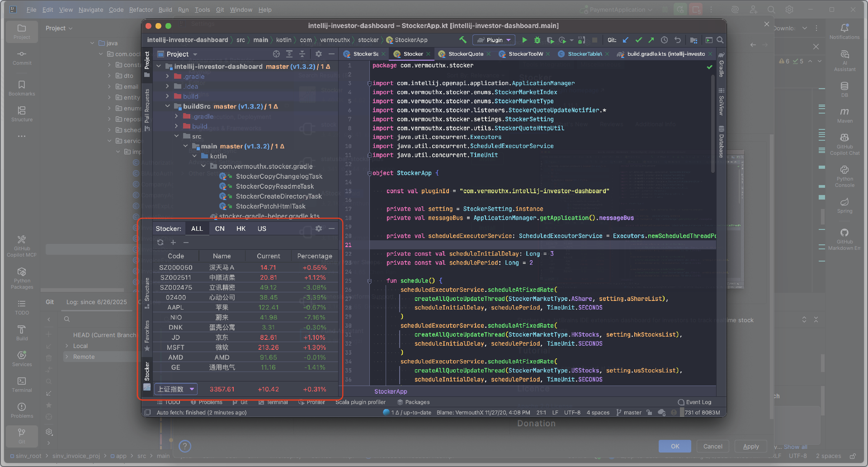This screenshot has height=467, width=868.
Task: Click StockerCopyReadmeTask in screenshot tree
Action: (274, 186)
